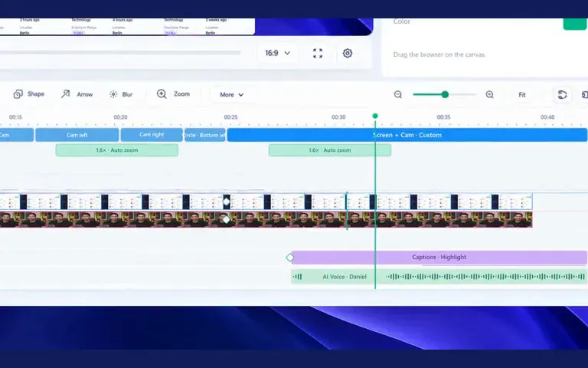588x368 pixels.
Task: Click the 00:20 mark on timeline ruler
Action: pyautogui.click(x=120, y=117)
